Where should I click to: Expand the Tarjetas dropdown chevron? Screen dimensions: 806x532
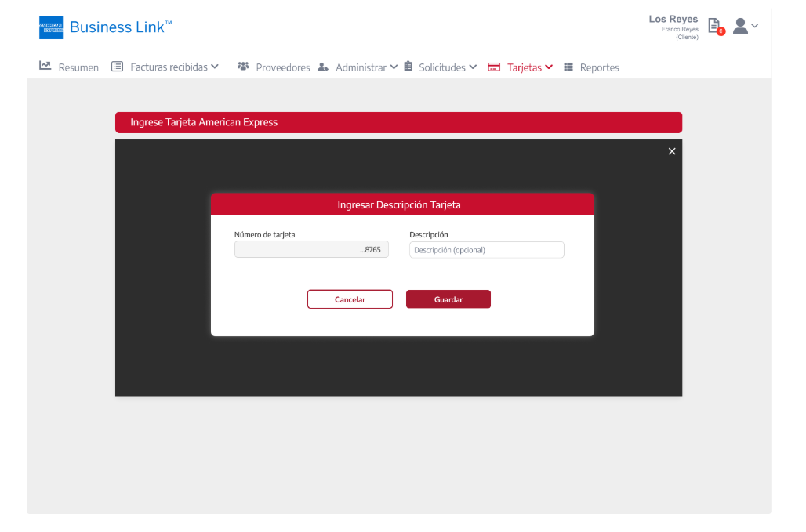point(549,67)
